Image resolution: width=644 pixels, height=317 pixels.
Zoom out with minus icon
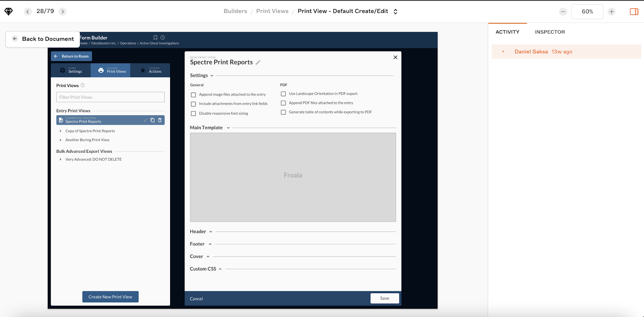(563, 12)
